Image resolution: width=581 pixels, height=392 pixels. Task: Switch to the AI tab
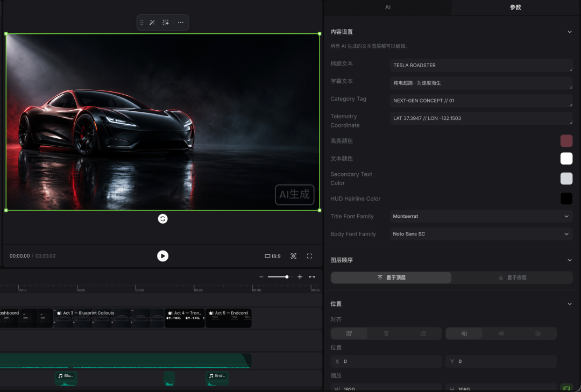coord(387,7)
